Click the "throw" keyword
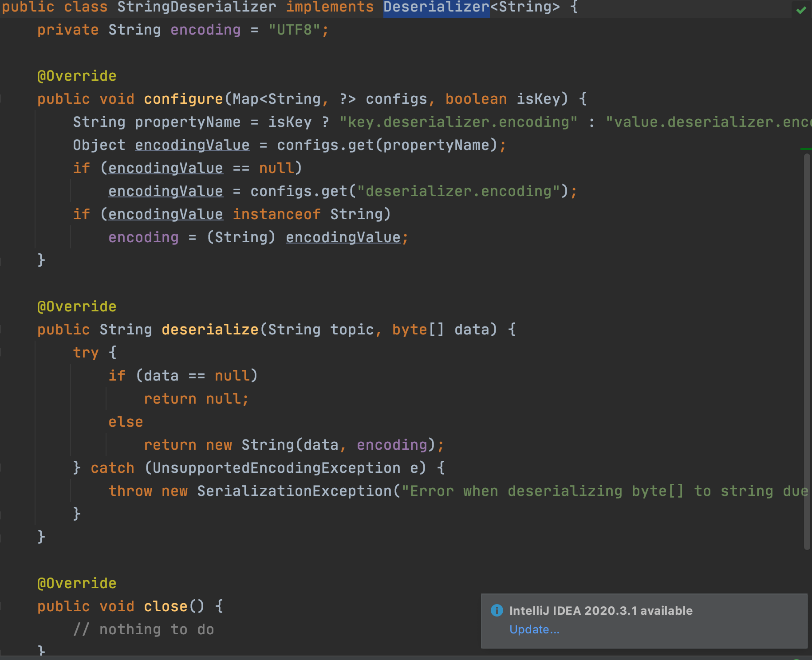The image size is (812, 660). tap(130, 491)
